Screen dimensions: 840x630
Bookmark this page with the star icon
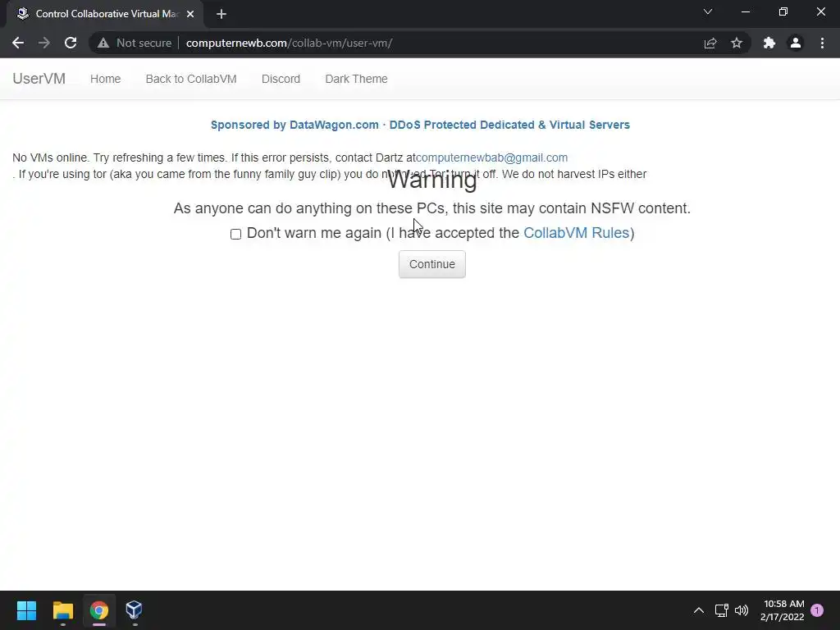737,43
